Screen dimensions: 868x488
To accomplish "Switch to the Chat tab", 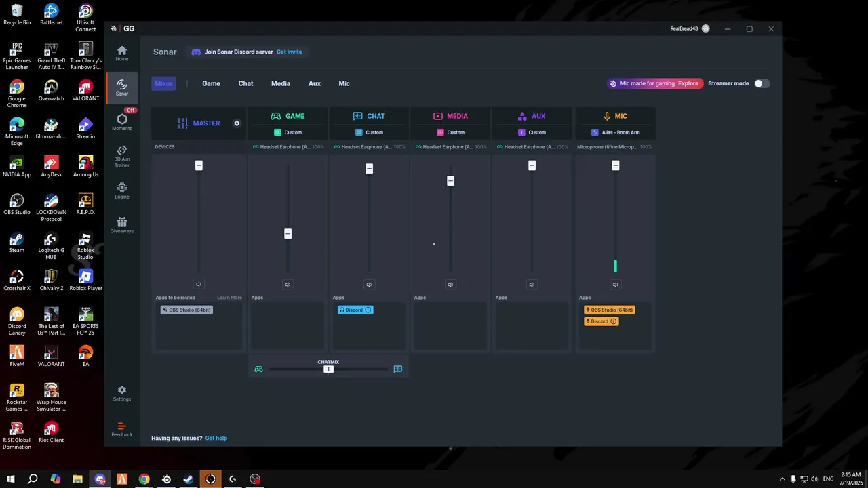I will 245,83.
